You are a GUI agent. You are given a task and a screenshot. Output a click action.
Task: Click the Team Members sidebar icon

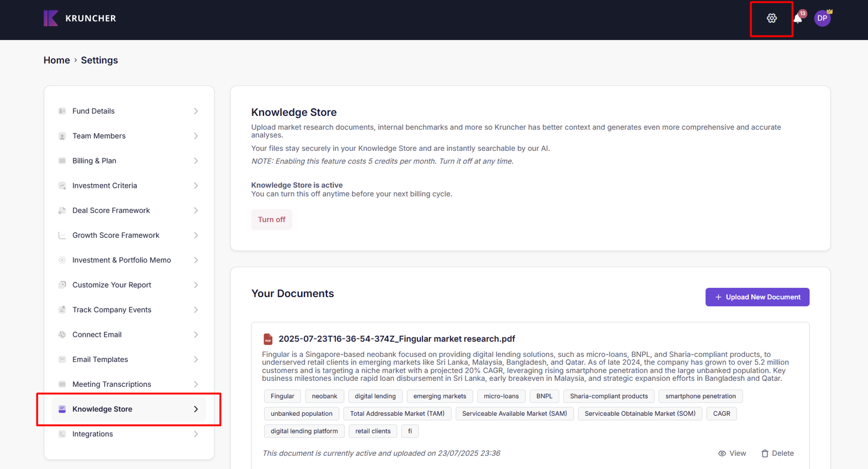62,136
